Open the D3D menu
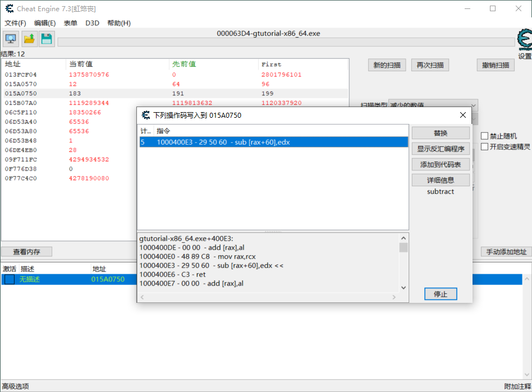Screen dimensions: 532x392 (x=92, y=23)
